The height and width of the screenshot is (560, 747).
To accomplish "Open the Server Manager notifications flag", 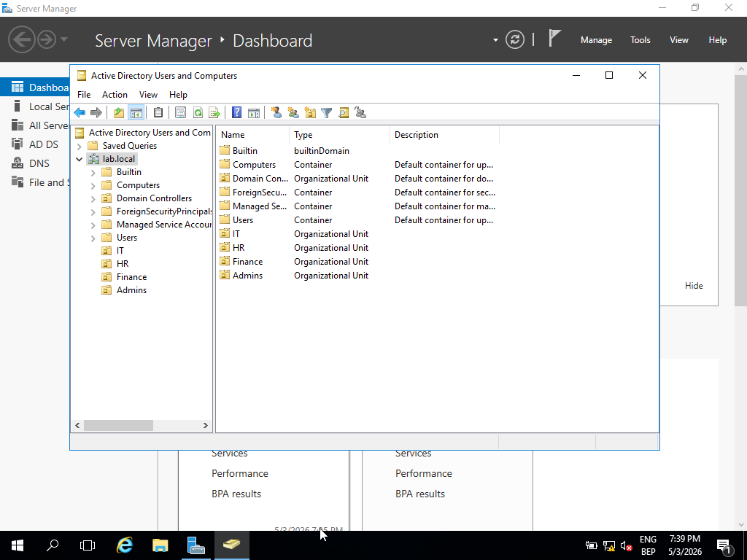I will [554, 38].
